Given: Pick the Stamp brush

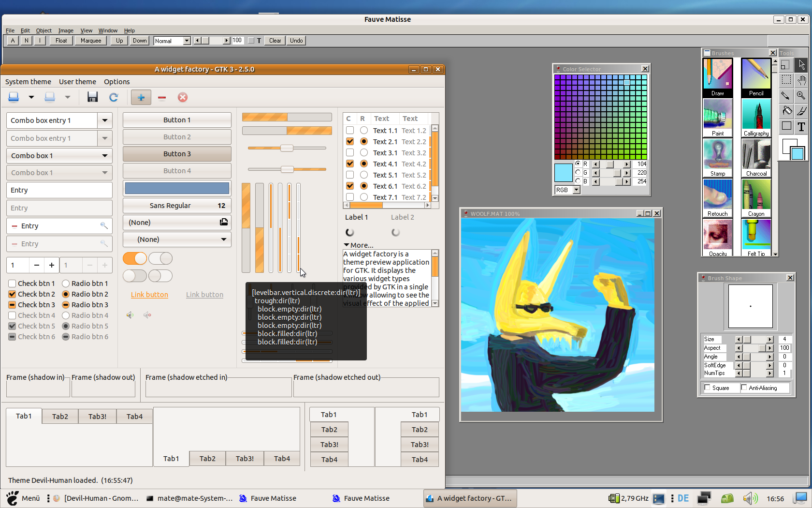Looking at the screenshot, I should click(x=718, y=158).
